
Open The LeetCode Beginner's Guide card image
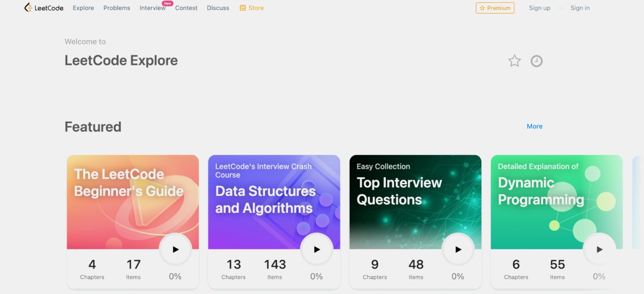[133, 202]
